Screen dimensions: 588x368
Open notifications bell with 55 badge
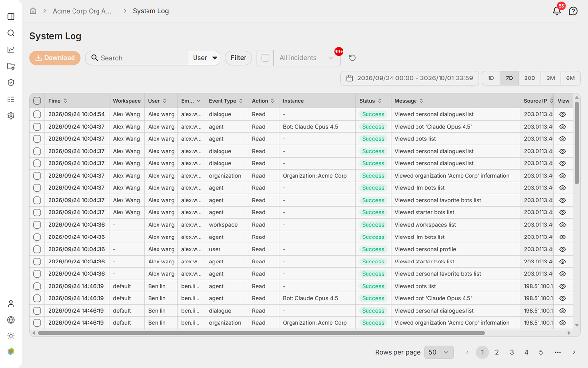(x=557, y=11)
